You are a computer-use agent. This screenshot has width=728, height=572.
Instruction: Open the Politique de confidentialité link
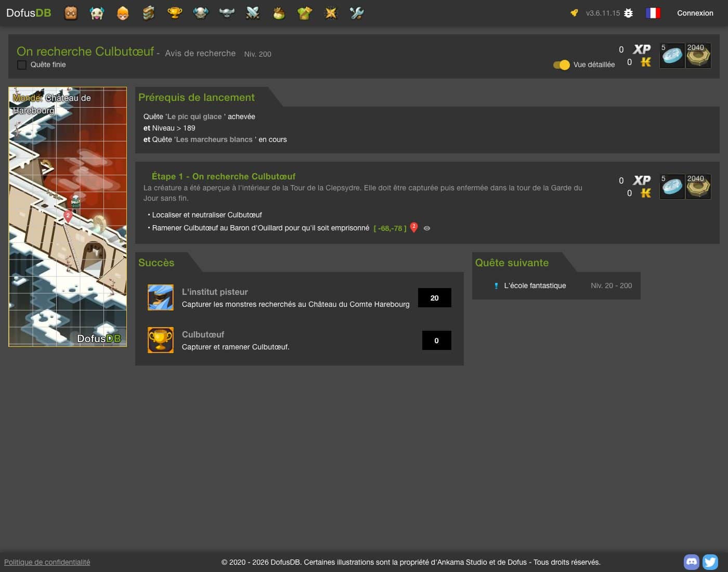(47, 562)
